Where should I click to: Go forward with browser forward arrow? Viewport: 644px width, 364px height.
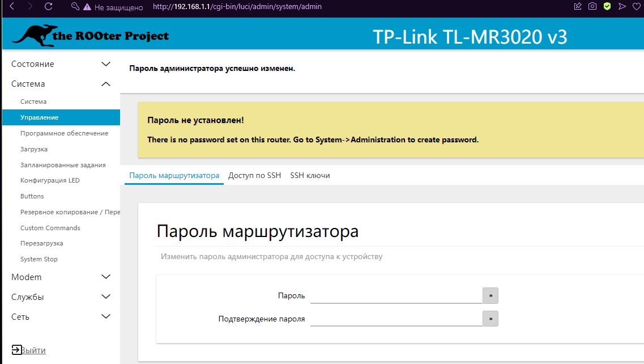pyautogui.click(x=30, y=6)
